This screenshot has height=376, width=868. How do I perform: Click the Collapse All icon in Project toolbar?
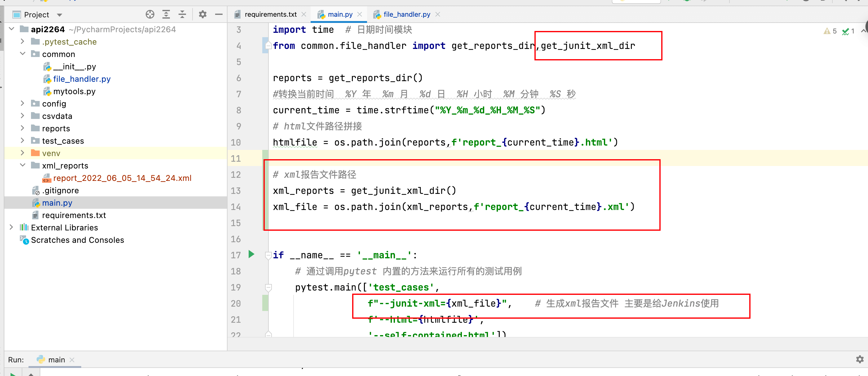[182, 15]
